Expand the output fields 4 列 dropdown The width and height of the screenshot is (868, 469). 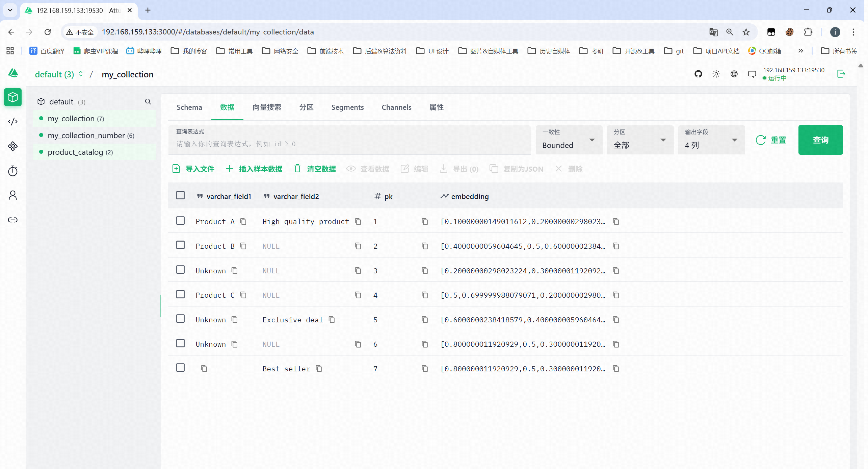click(711, 140)
